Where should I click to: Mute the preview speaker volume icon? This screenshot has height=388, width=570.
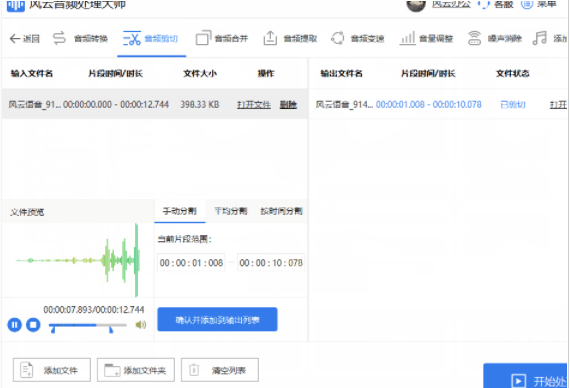click(x=141, y=324)
